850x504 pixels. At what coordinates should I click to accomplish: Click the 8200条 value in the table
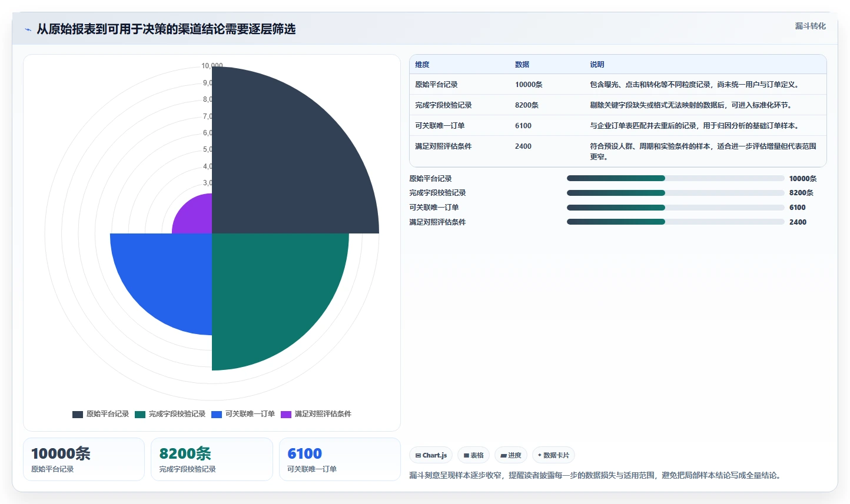coord(527,105)
